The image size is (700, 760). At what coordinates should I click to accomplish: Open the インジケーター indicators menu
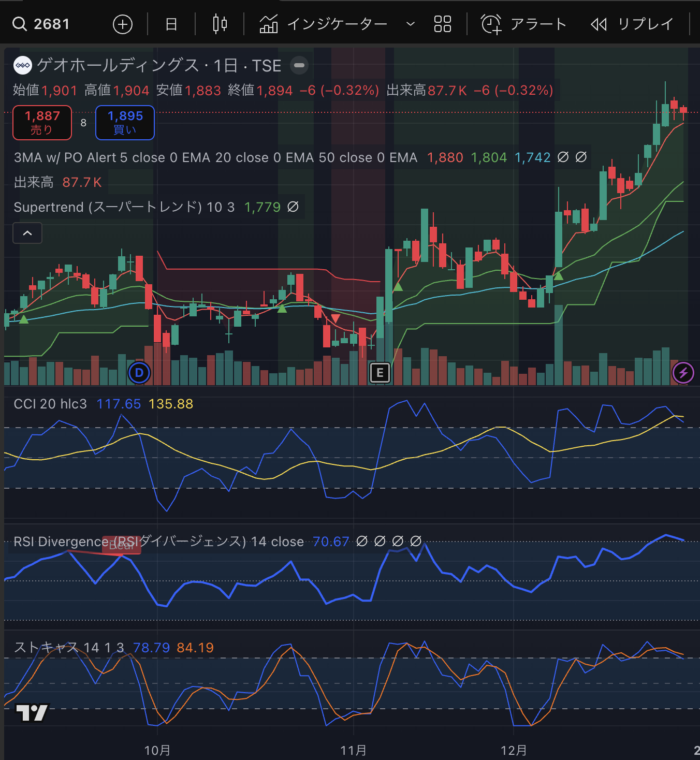(324, 24)
